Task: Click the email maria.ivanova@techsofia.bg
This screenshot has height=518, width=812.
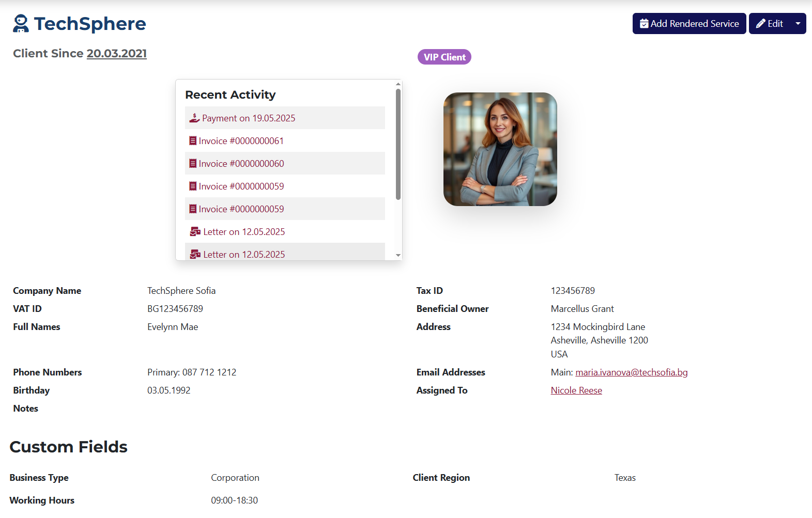Action: [632, 372]
